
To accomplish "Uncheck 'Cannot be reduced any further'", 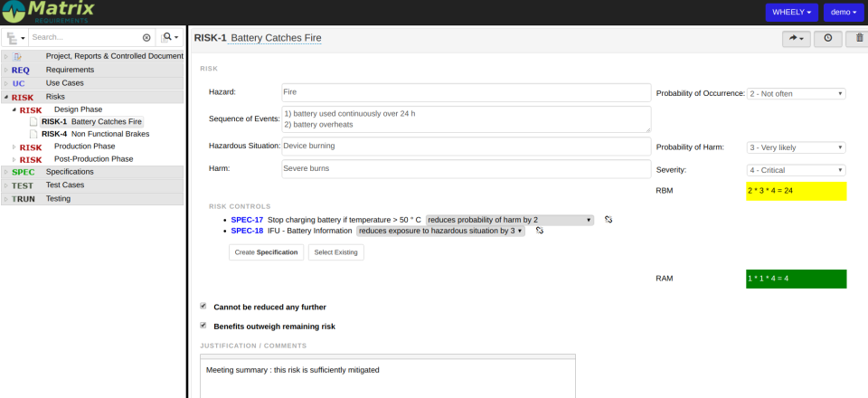I will [203, 307].
